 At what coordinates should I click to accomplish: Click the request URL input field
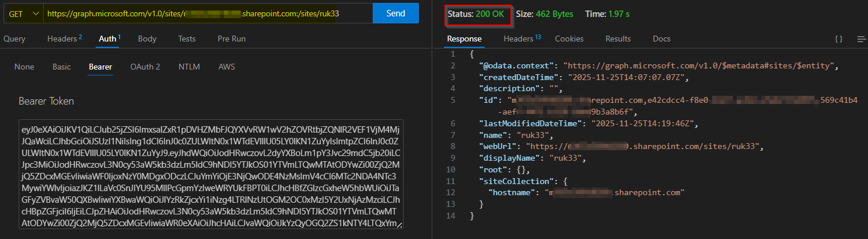[x=208, y=13]
